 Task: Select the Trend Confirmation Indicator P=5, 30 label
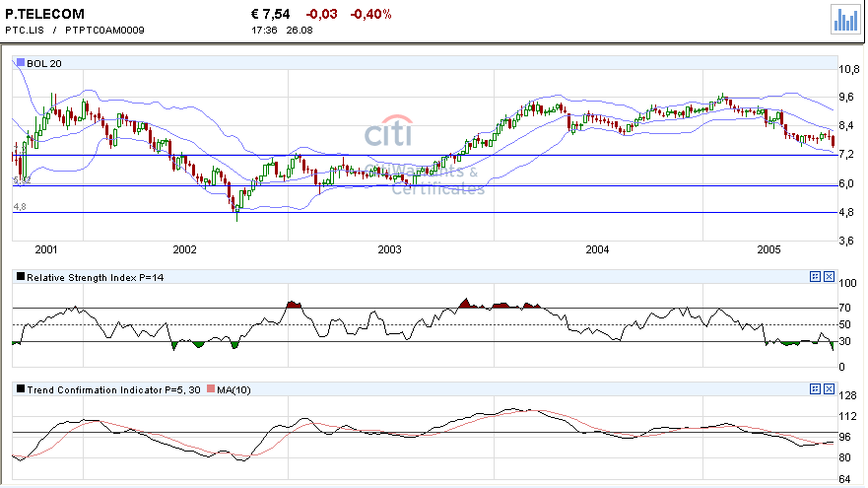113,390
